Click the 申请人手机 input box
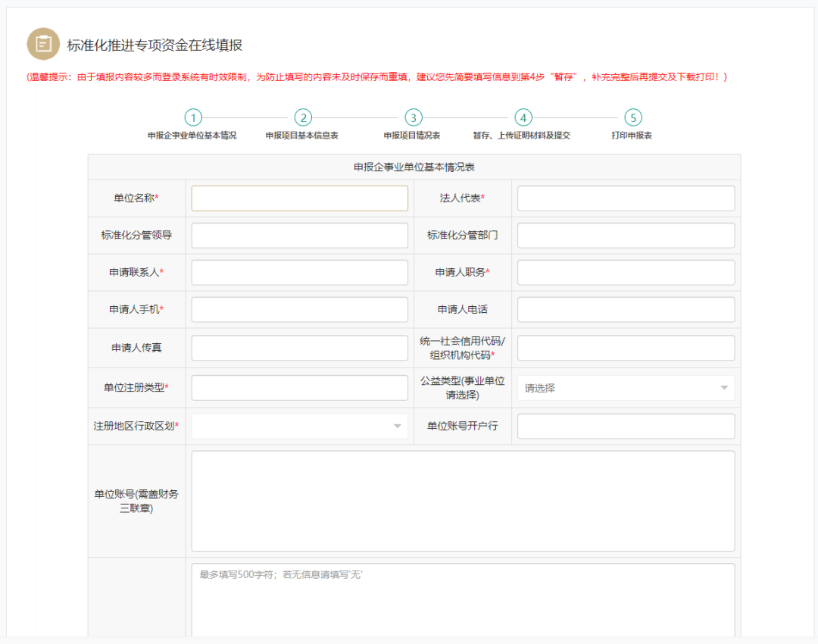Screen dimensions: 818x644 [299, 309]
